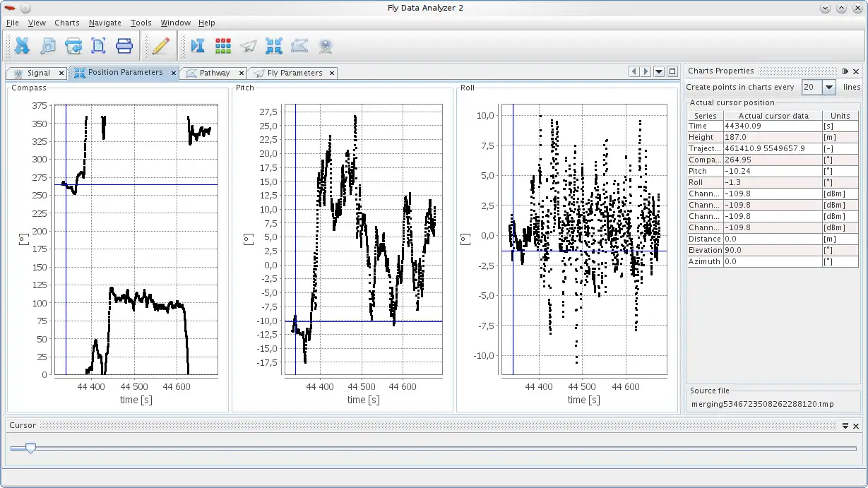Maximize the chart tab area
This screenshot has width=868, height=488.
672,71
